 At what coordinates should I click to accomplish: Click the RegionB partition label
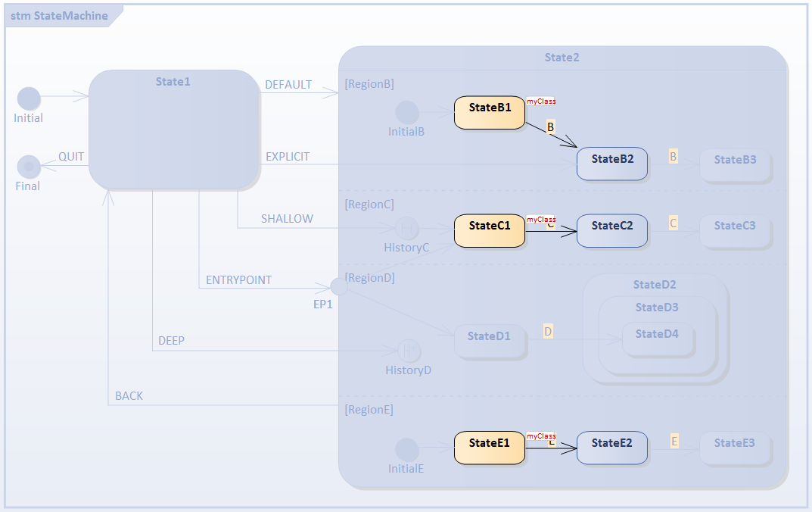369,83
